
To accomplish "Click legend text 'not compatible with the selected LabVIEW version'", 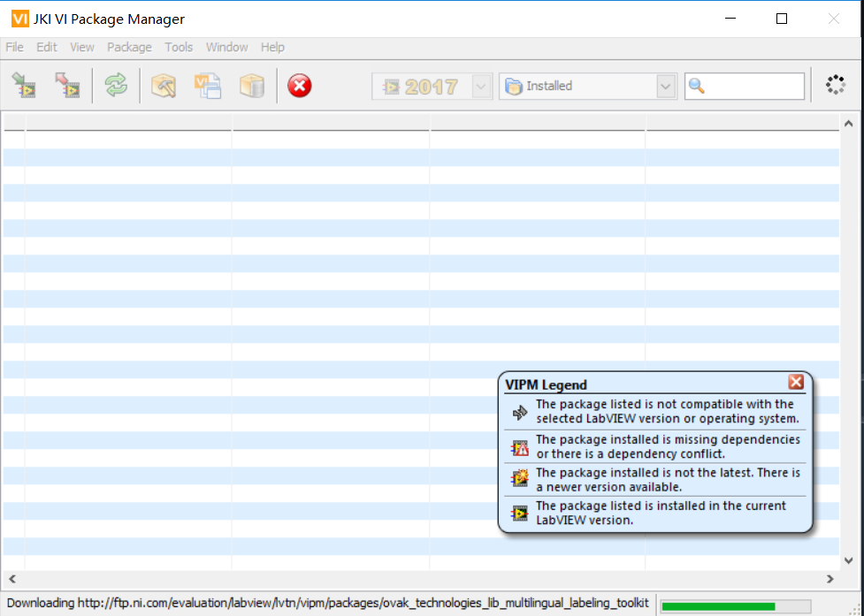I will [x=668, y=411].
